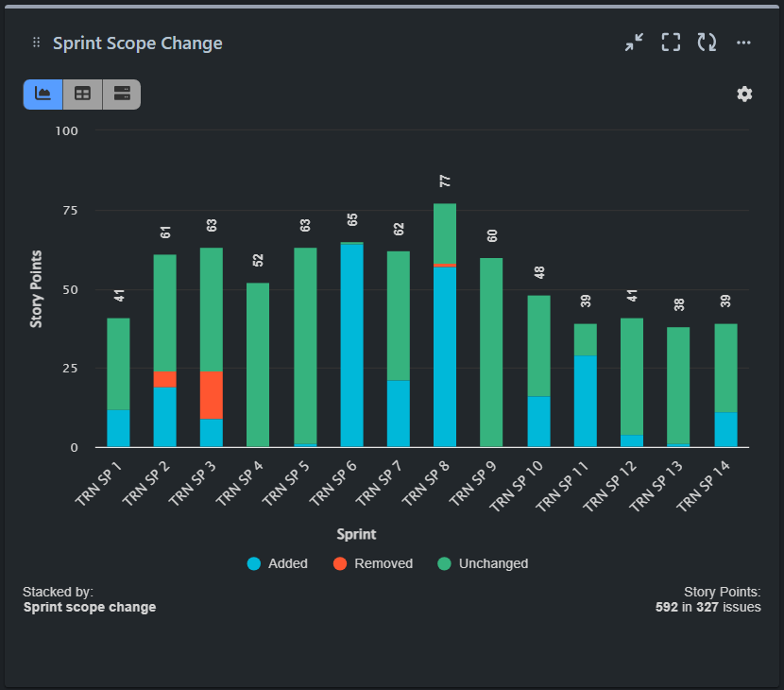Screen dimensions: 784x690
Task: Grab the widget drag handle
Action: (x=35, y=42)
